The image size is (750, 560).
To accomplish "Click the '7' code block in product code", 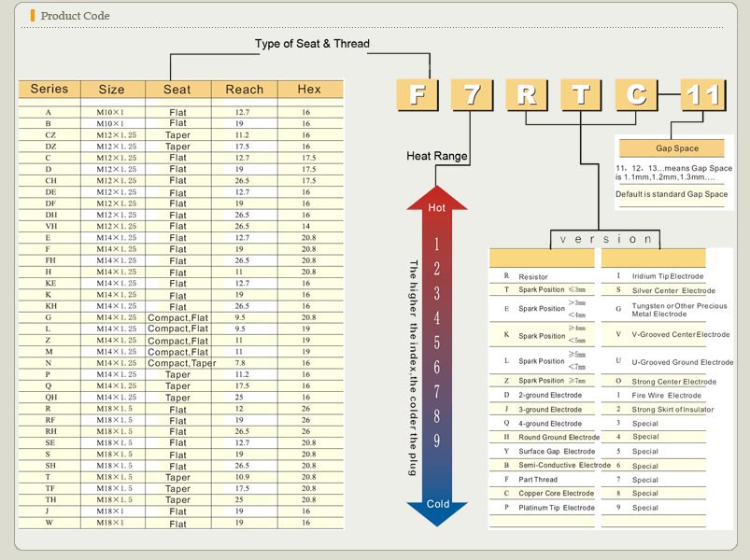I will [472, 94].
